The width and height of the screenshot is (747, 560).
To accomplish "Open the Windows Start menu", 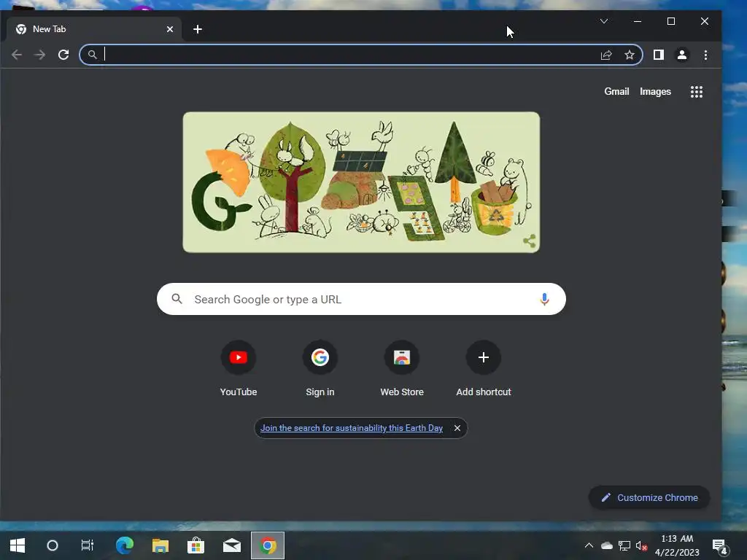I will click(x=18, y=545).
